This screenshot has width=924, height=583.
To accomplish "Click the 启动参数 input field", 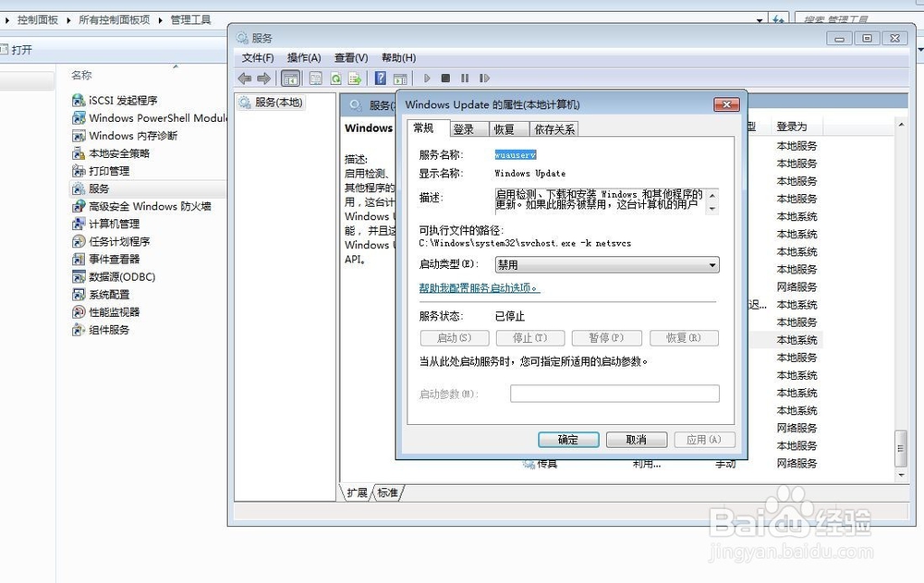I will tap(614, 394).
